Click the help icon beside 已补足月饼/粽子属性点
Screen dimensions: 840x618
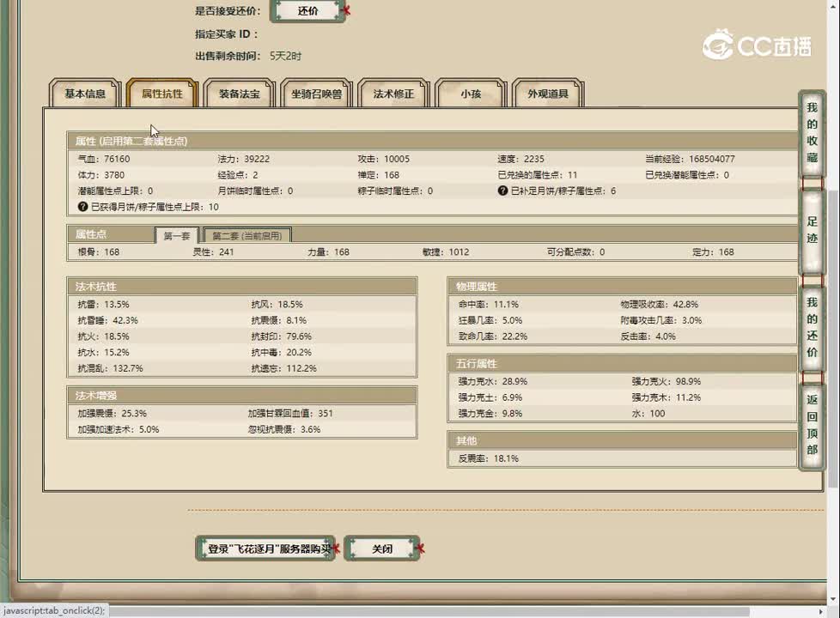tap(503, 191)
